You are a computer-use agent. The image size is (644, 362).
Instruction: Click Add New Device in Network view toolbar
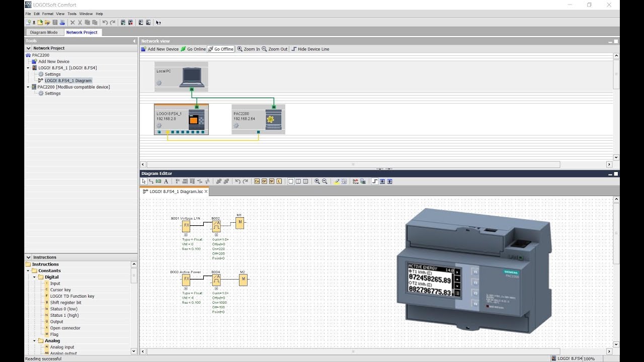click(x=160, y=49)
